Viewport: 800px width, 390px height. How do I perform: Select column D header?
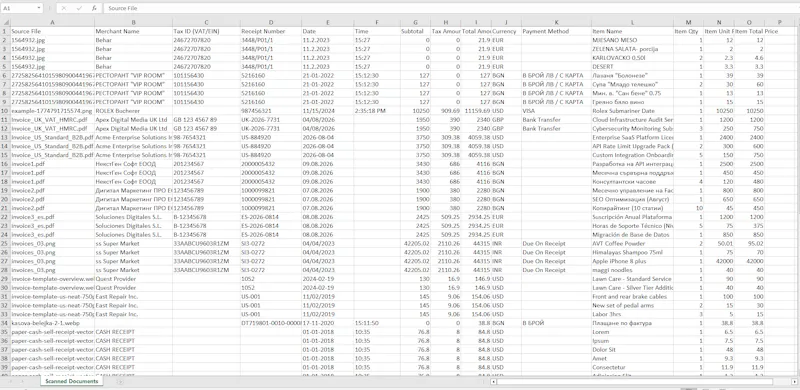tap(270, 22)
